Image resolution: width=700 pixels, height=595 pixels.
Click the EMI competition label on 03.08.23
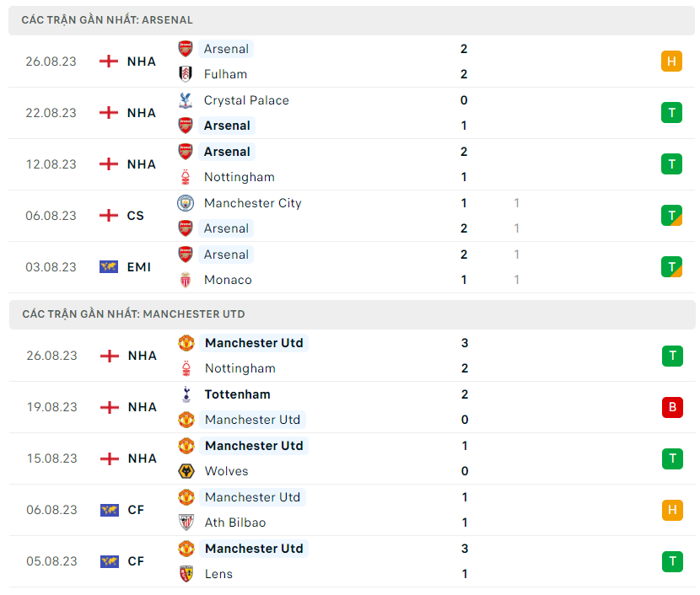tap(139, 267)
